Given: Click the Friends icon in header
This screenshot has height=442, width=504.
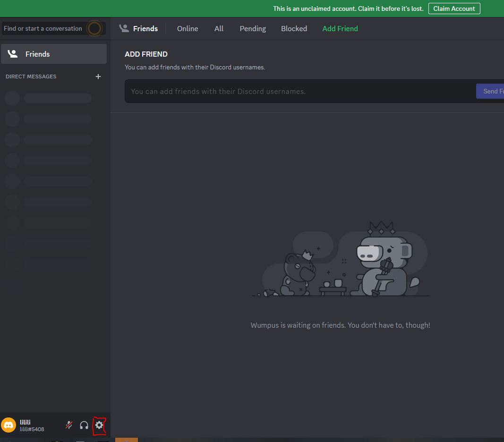Looking at the screenshot, I should [x=124, y=28].
